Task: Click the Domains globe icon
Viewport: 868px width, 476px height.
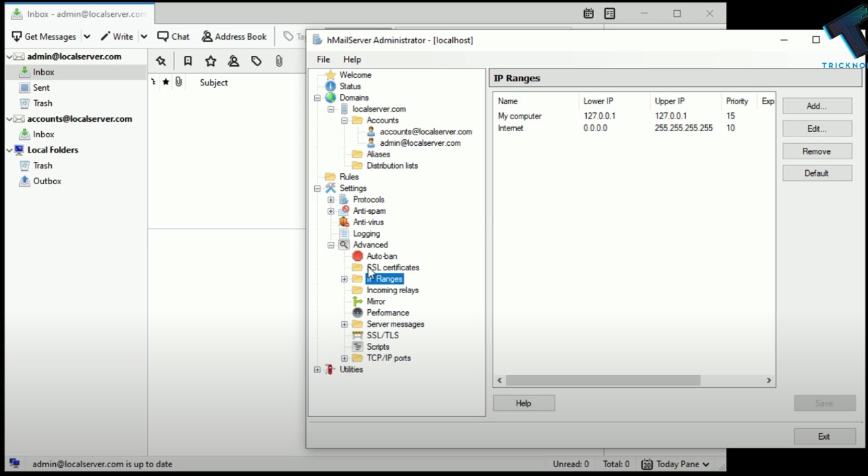Action: coord(330,97)
